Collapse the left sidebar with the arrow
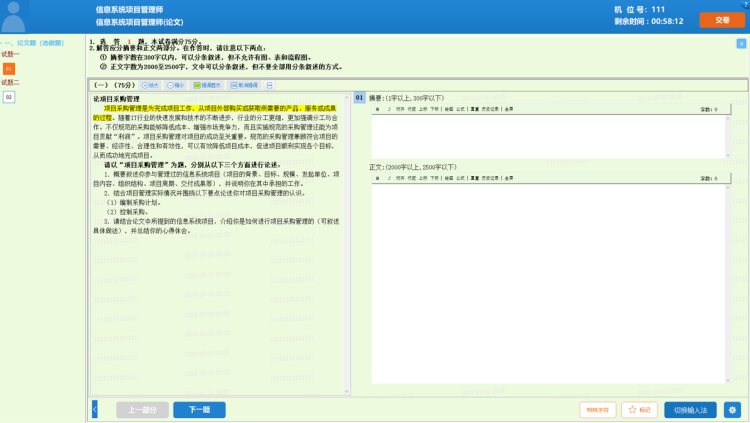Viewport: 750px width, 423px height. click(x=94, y=410)
